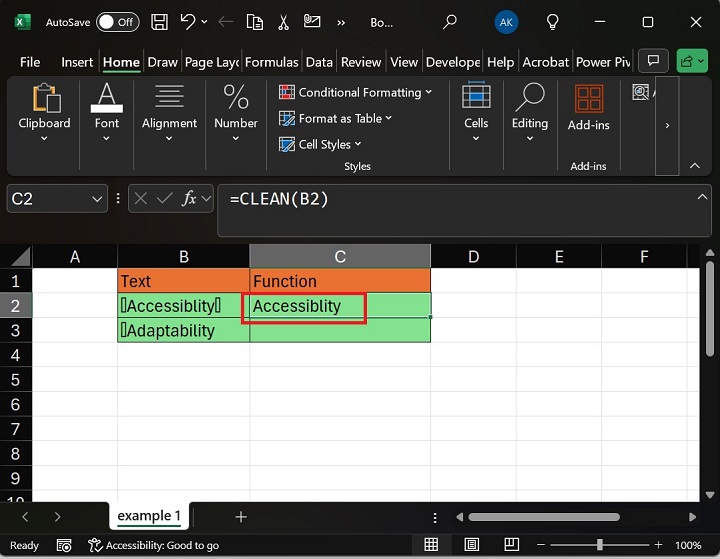Expand the Conditional Formatting dropdown
Screen dimensions: 720x559
click(355, 92)
